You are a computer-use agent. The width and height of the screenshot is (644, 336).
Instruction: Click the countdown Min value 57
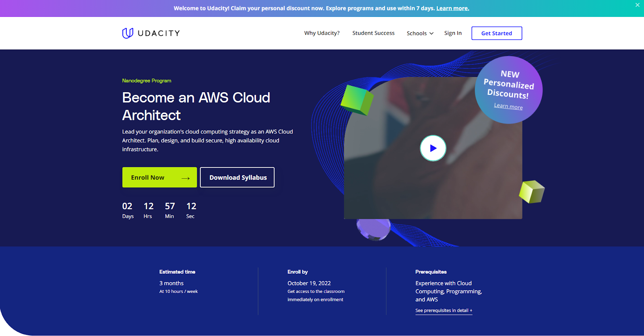coord(170,206)
